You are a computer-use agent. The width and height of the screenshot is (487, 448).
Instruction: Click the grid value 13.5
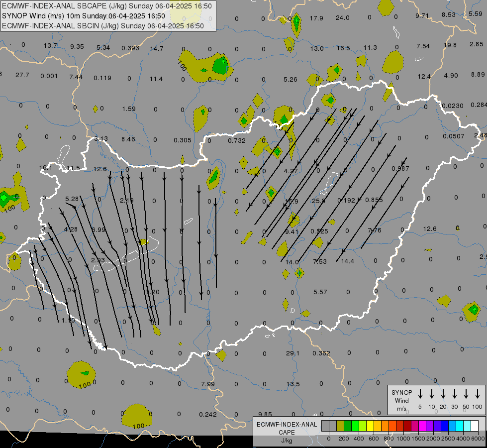[293, 384]
